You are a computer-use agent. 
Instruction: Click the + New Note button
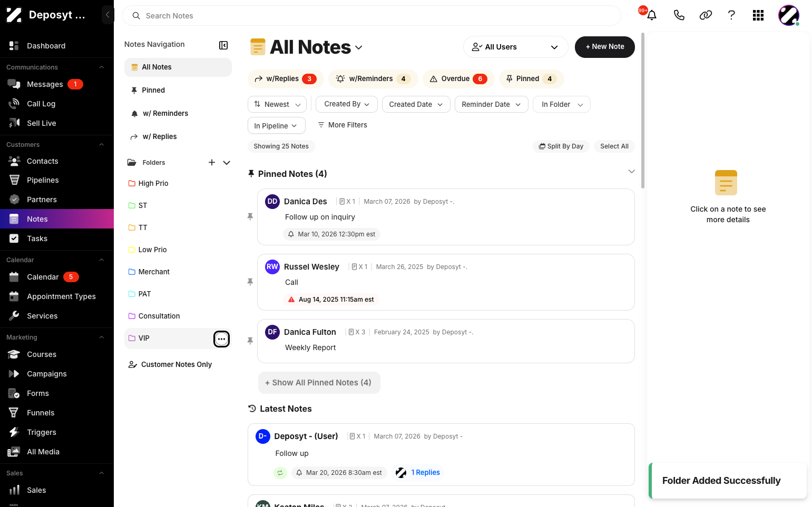(x=605, y=47)
